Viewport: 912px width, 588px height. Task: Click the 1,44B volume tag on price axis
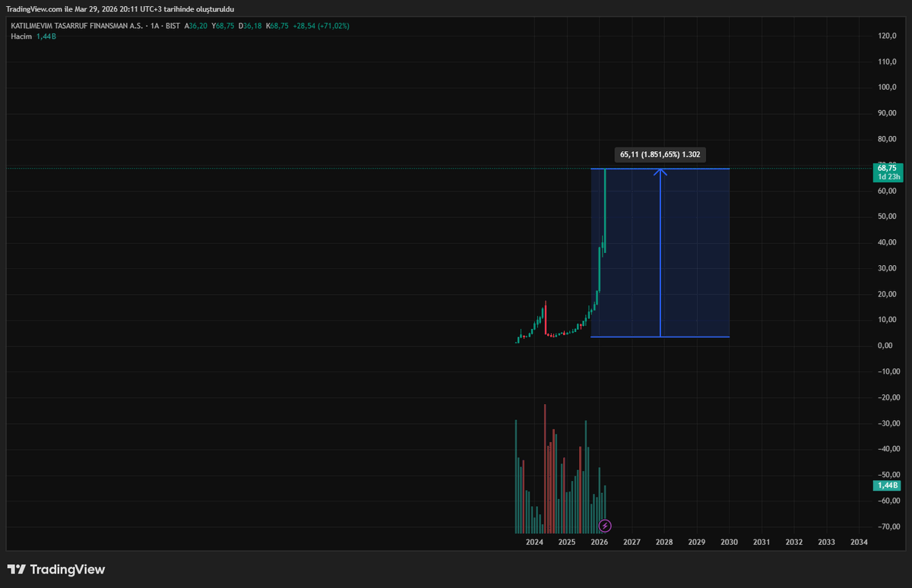[888, 485]
